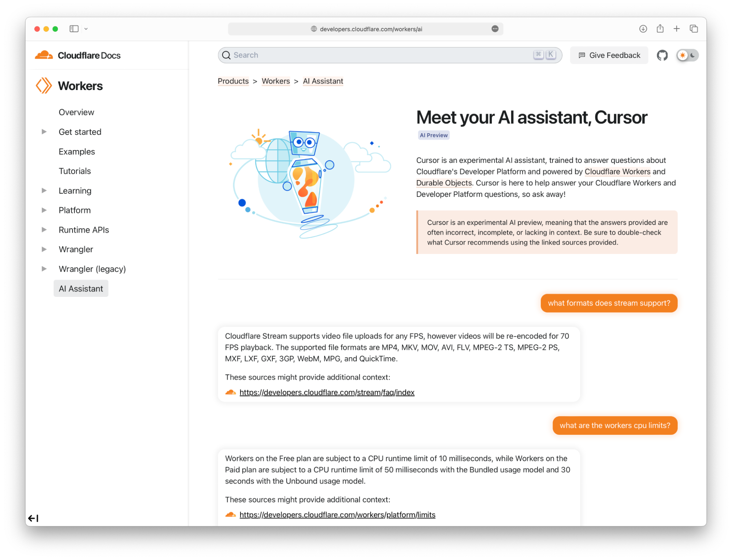732x560 pixels.
Task: Open Tutorials in the sidebar navigation
Action: [75, 171]
